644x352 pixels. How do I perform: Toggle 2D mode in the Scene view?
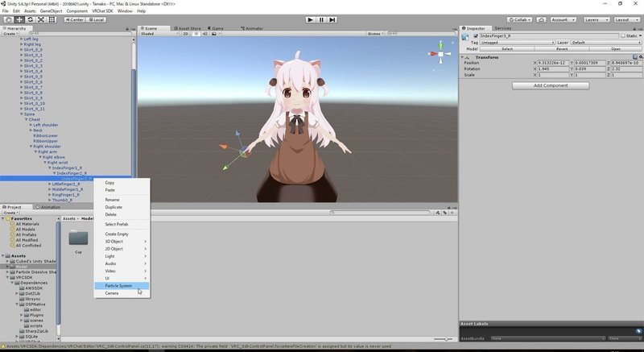pyautogui.click(x=186, y=34)
